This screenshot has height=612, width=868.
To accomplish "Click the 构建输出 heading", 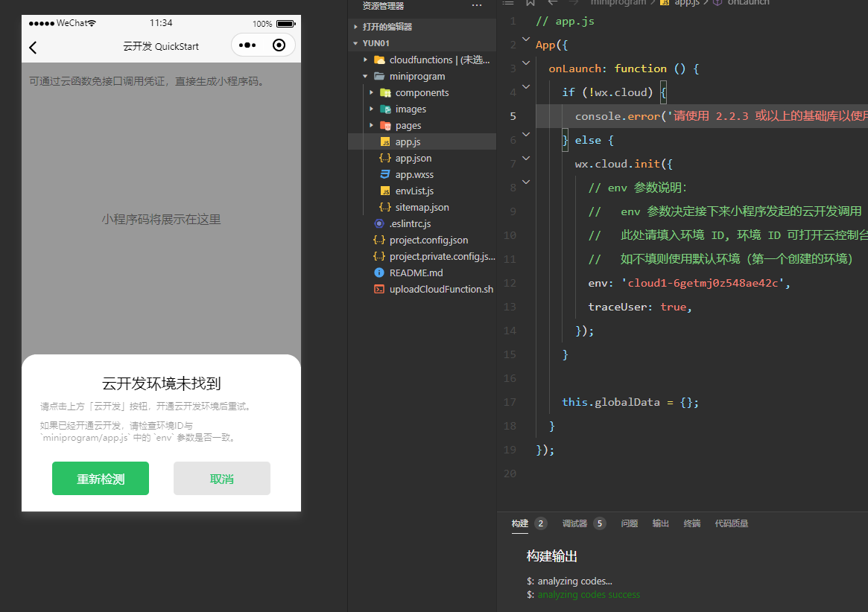I will tap(552, 556).
